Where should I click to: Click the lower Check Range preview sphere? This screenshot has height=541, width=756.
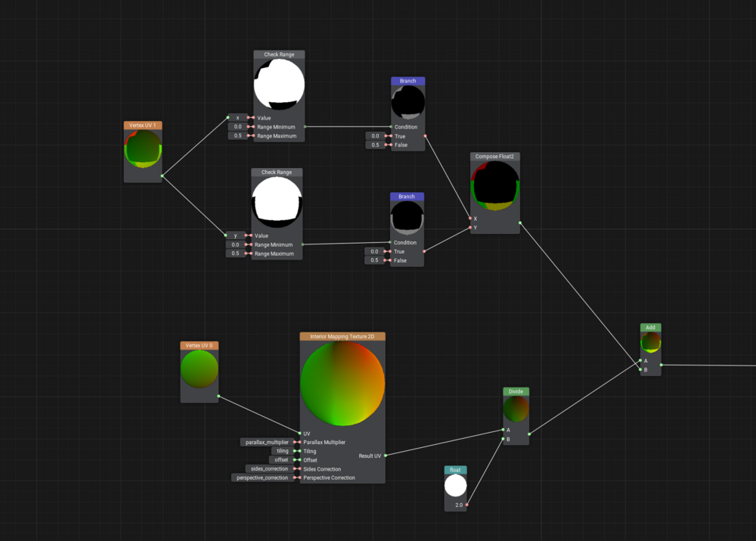277,203
